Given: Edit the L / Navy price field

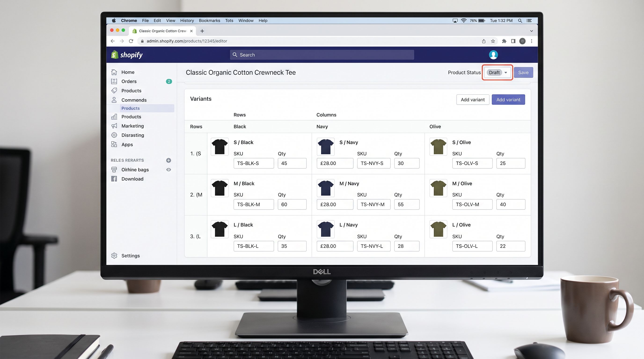Looking at the screenshot, I should tap(335, 246).
